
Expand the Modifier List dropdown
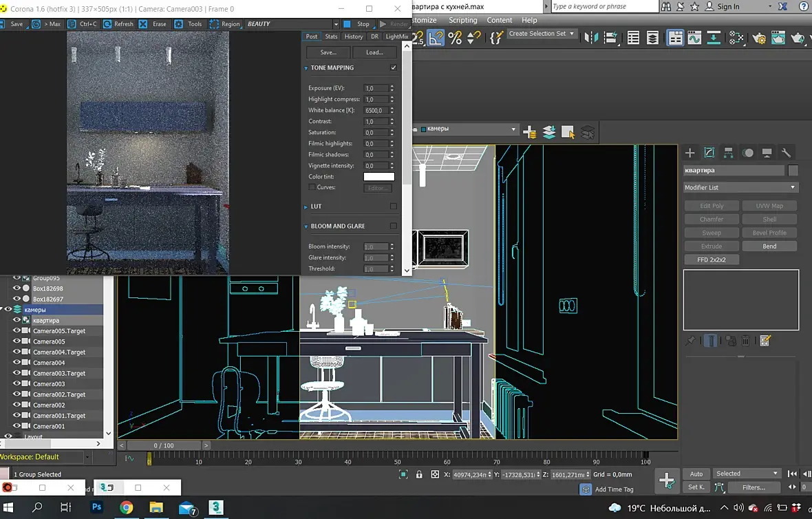[740, 187]
